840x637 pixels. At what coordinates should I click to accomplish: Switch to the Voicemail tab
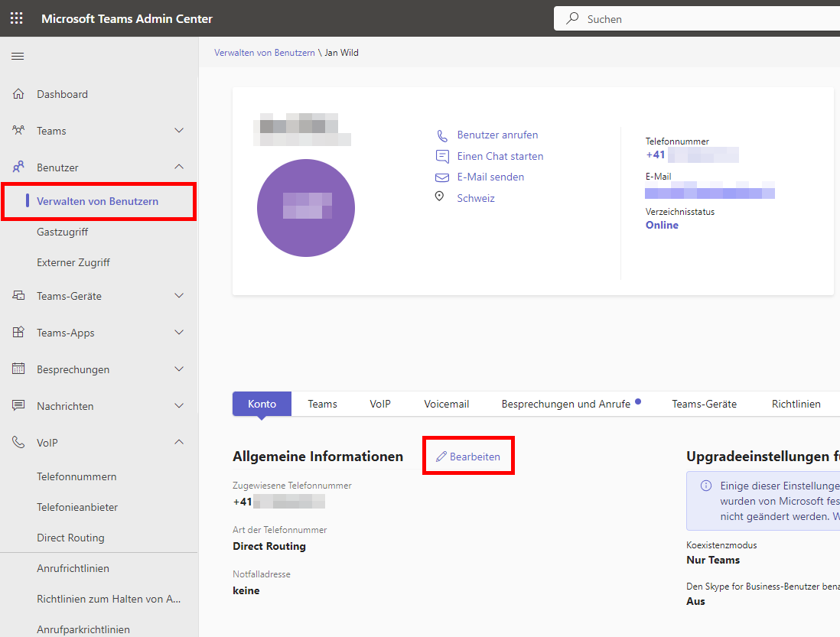click(446, 404)
